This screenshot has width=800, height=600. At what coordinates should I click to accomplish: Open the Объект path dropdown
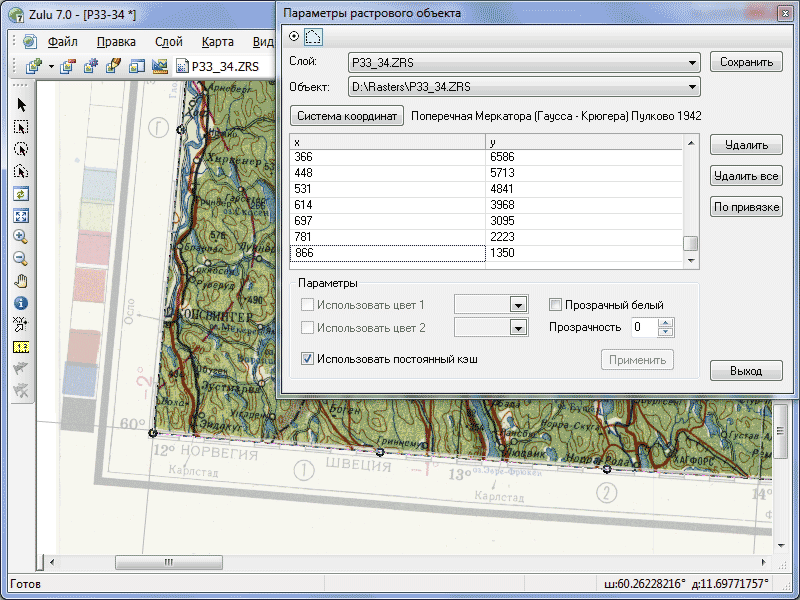[x=693, y=87]
